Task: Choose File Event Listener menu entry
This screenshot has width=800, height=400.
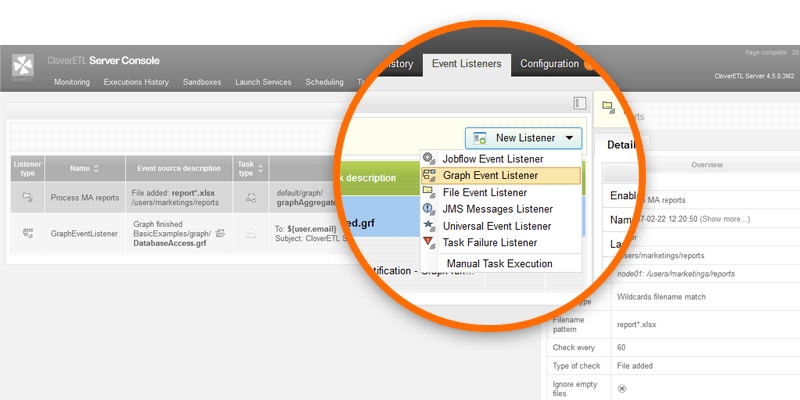Action: pos(501,193)
